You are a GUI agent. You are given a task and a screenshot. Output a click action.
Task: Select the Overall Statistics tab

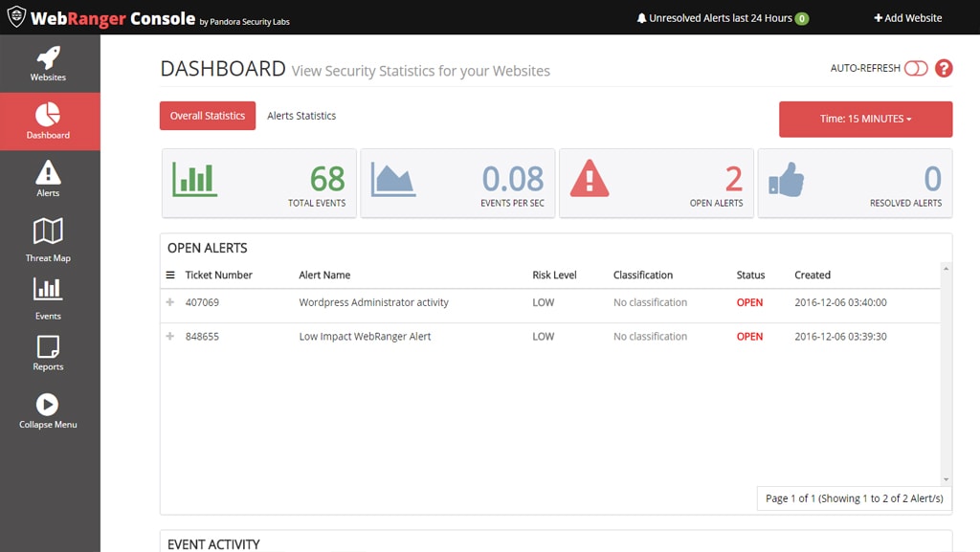coord(208,116)
